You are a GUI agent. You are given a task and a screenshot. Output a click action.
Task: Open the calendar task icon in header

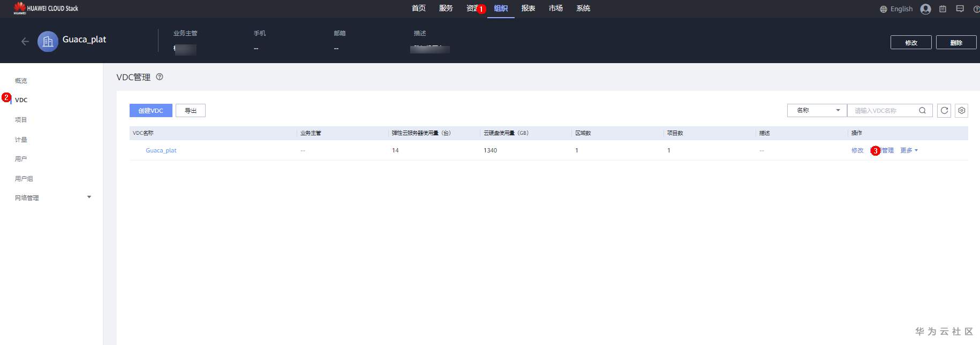943,9
